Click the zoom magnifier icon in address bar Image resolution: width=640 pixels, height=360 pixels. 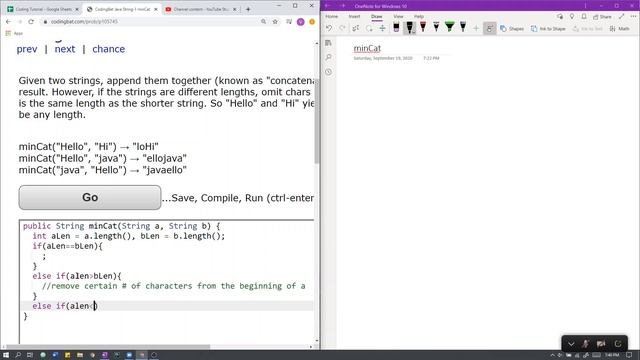(263, 22)
